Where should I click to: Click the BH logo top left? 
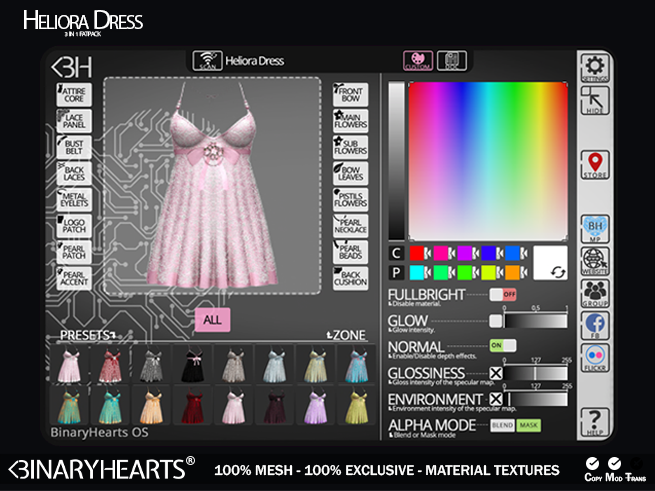pos(71,67)
